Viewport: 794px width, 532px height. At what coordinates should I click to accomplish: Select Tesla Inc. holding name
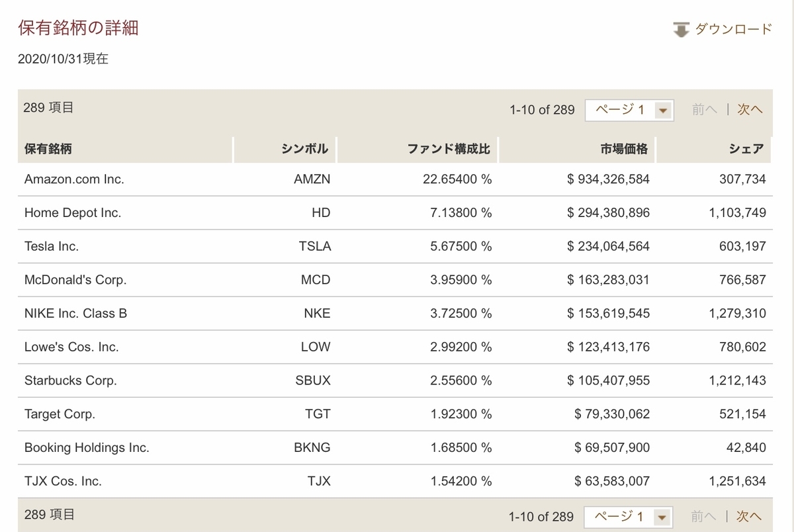pyautogui.click(x=52, y=246)
